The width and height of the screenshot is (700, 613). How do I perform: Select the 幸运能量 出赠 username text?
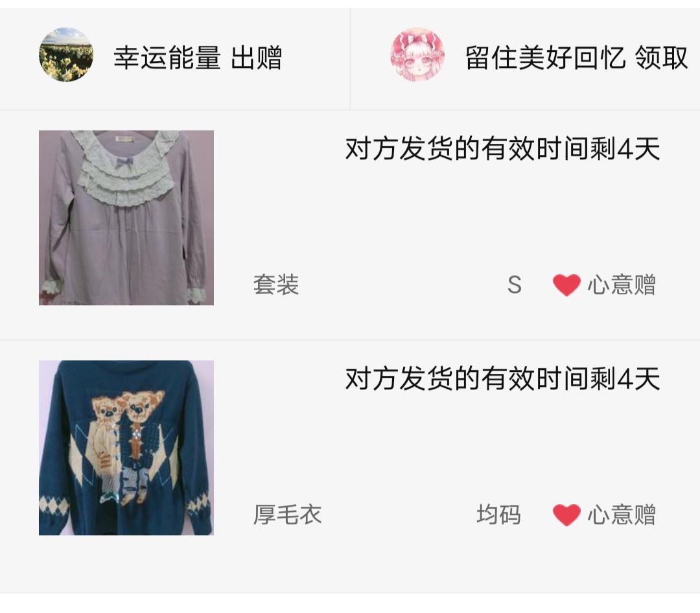click(x=198, y=58)
